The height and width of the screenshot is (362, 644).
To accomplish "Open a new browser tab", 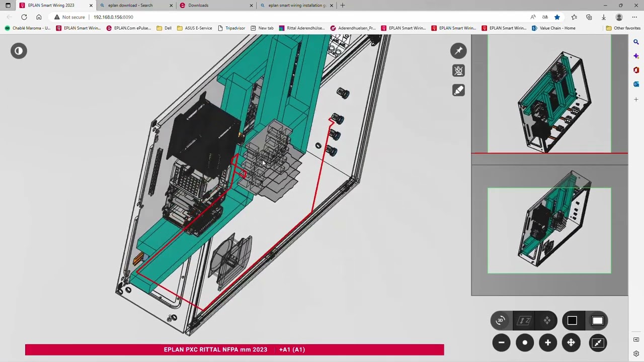I will (x=343, y=6).
